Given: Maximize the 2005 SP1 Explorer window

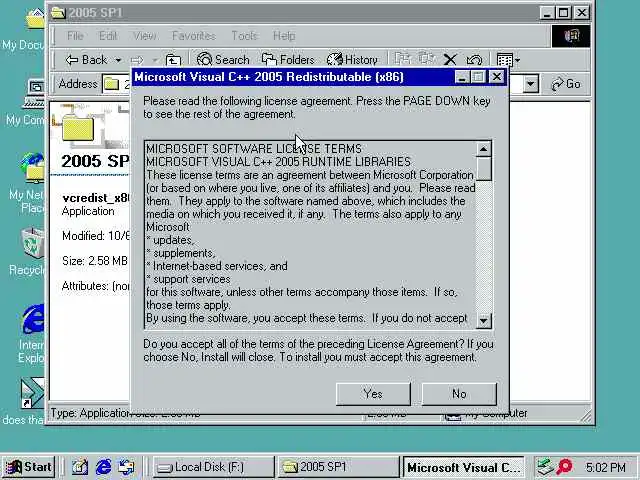Looking at the screenshot, I should 564,13.
